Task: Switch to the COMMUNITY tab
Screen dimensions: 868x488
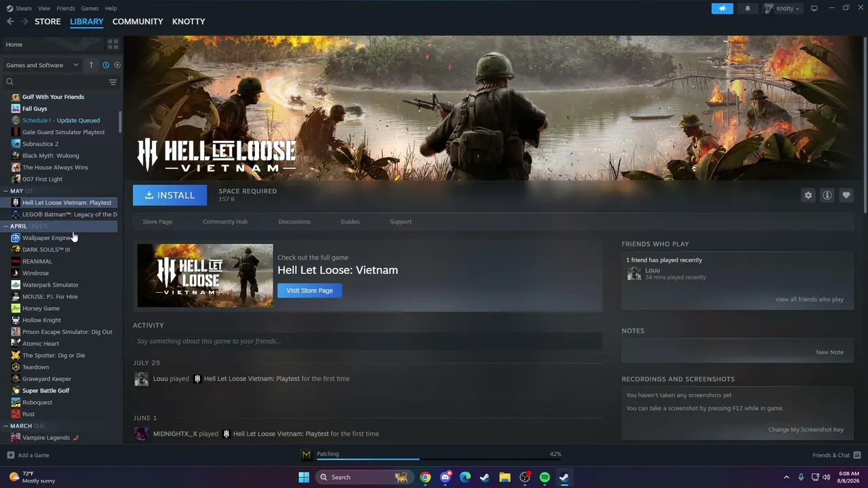Action: click(138, 22)
